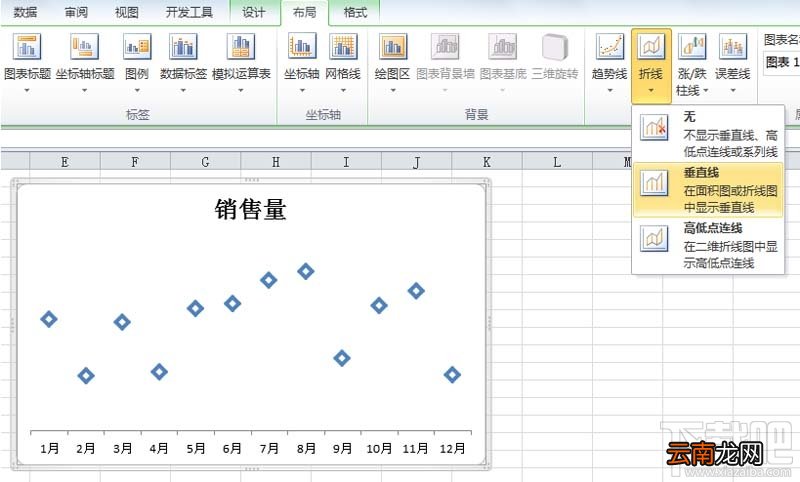Viewport: 800px width, 482px height.
Task: Select column header J
Action: [x=417, y=162]
